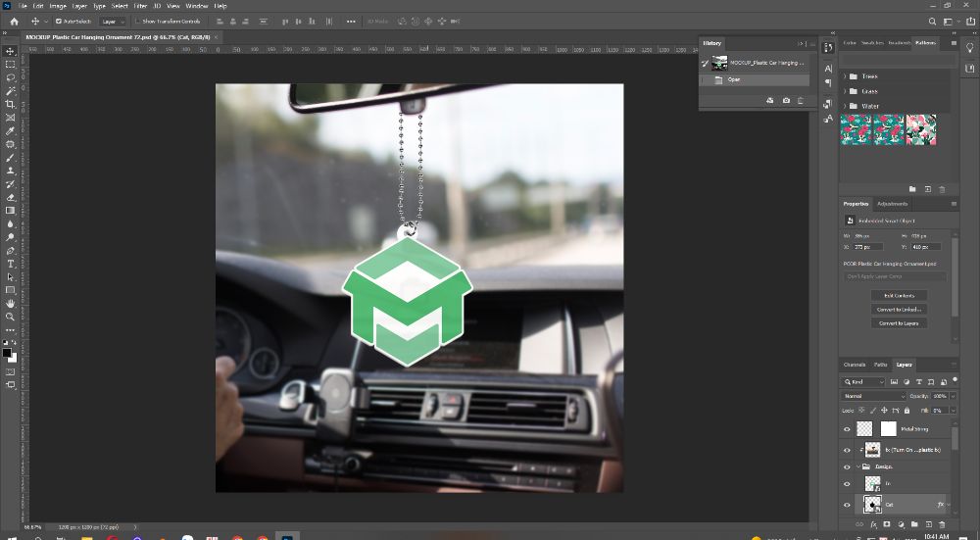Open the Opacity slider dropdown arrow

click(954, 396)
